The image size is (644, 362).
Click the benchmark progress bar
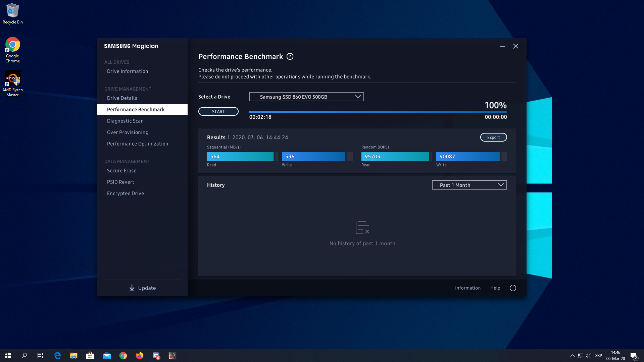378,111
